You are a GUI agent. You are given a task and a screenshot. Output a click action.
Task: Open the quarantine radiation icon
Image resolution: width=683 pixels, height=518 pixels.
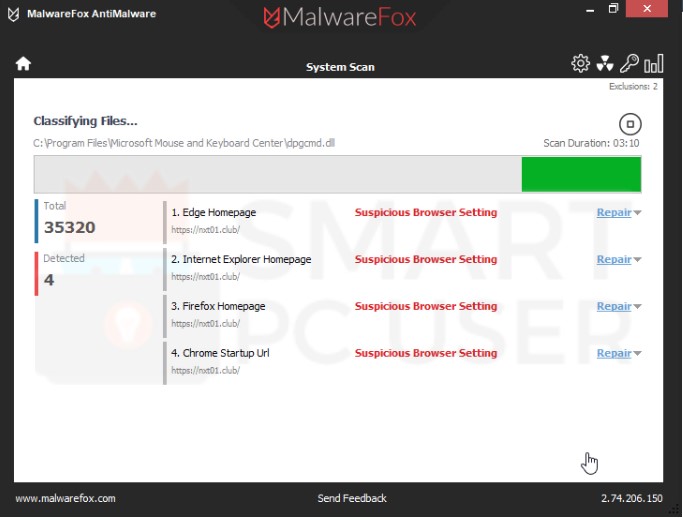[x=604, y=64]
